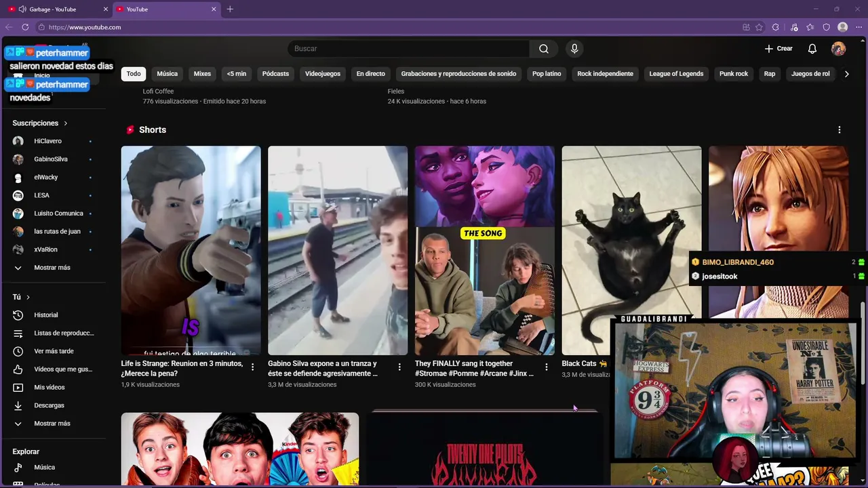Open the Life is Strange Short title link
The height and width of the screenshot is (488, 868).
coord(182,369)
